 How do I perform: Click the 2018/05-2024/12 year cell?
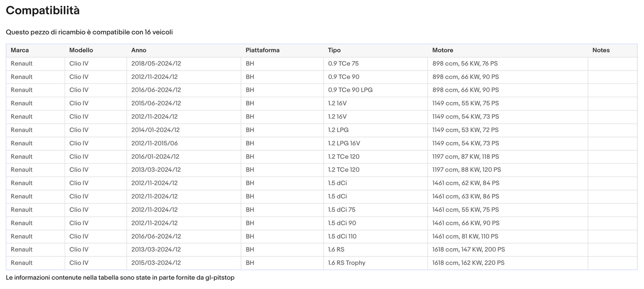156,64
